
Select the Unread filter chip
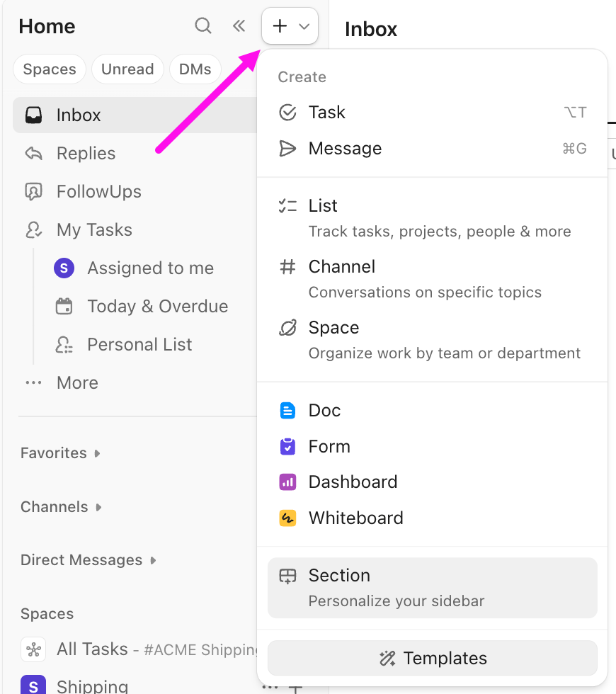tap(127, 69)
